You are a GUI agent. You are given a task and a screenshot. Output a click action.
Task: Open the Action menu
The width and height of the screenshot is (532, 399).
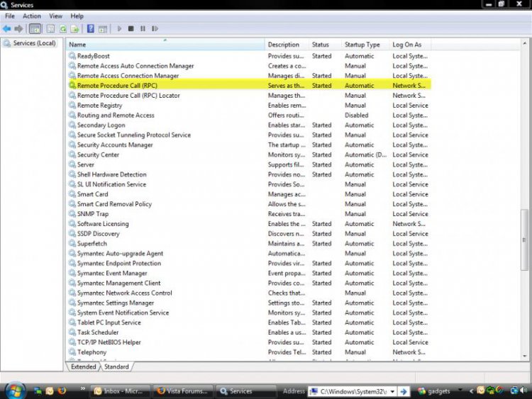click(x=31, y=16)
